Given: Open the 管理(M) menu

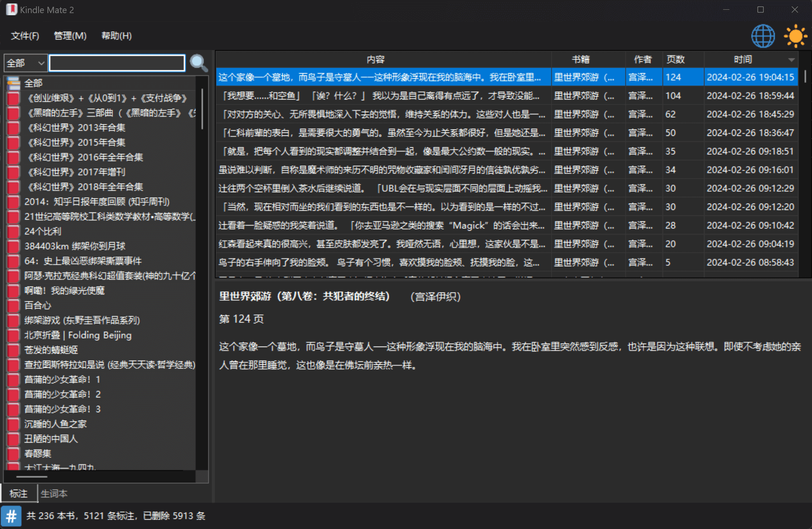Looking at the screenshot, I should pyautogui.click(x=70, y=36).
